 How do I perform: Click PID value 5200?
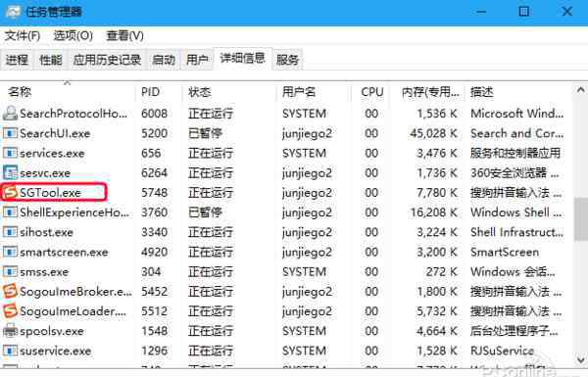(154, 133)
